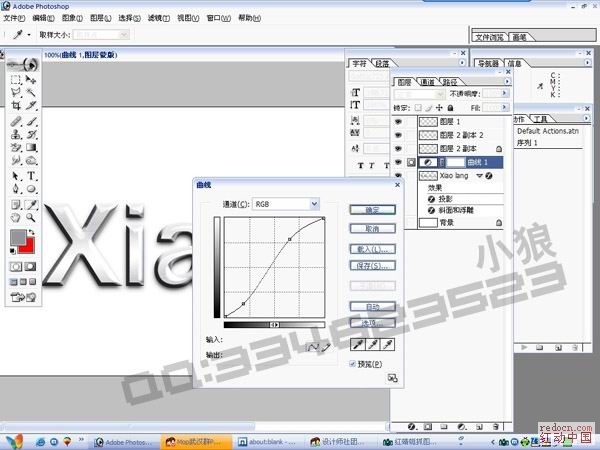The height and width of the screenshot is (450, 600).
Task: Choose the pencil draw-curve mode icon
Action: 325,345
